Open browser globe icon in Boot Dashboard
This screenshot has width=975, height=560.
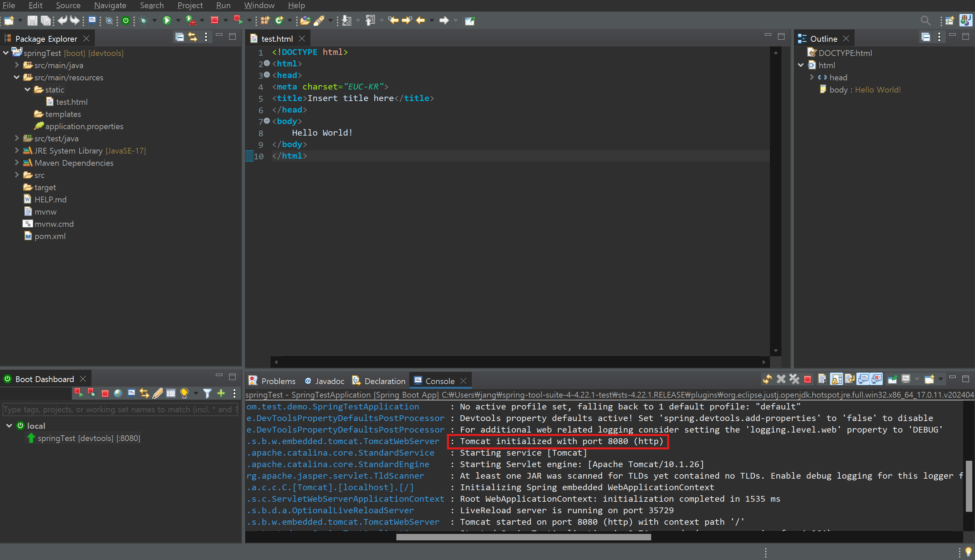click(118, 393)
